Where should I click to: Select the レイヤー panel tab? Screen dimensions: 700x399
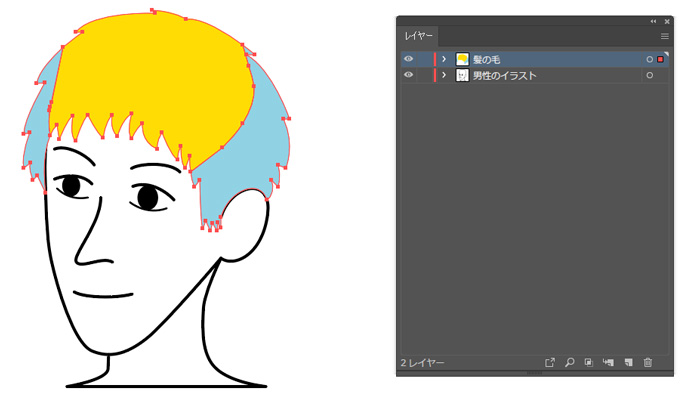pos(418,36)
